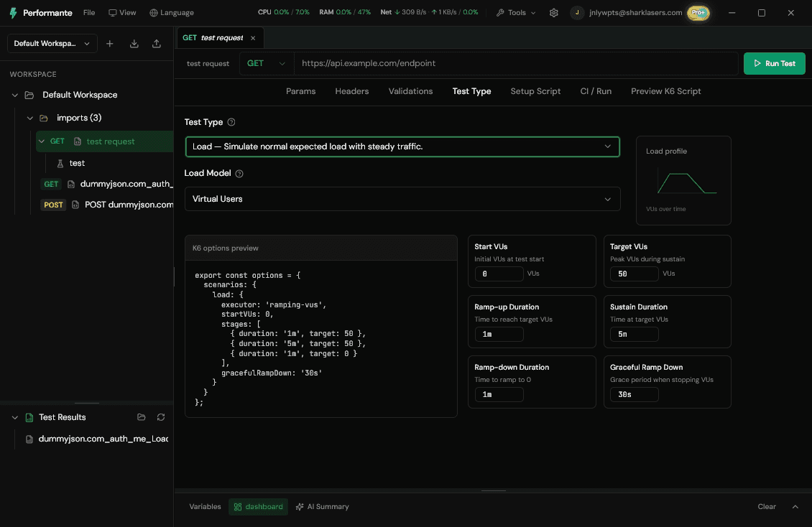Open the Virtual Users load model dropdown
This screenshot has width=812, height=527.
click(x=402, y=199)
